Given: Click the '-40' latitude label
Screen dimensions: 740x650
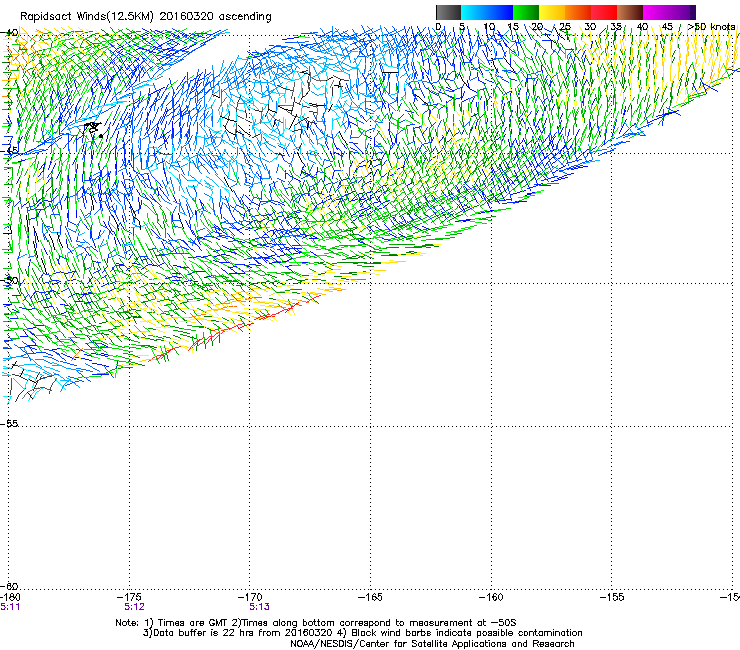Looking at the screenshot, I should coord(9,33).
